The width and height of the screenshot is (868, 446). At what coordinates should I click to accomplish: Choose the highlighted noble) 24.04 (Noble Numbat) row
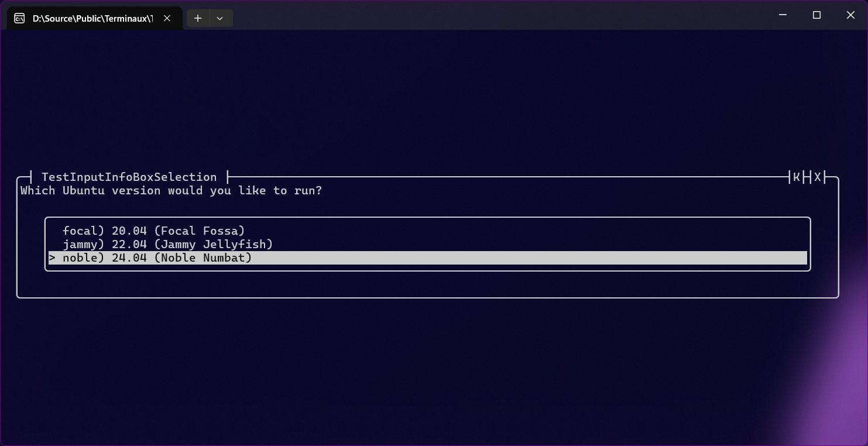tap(428, 258)
